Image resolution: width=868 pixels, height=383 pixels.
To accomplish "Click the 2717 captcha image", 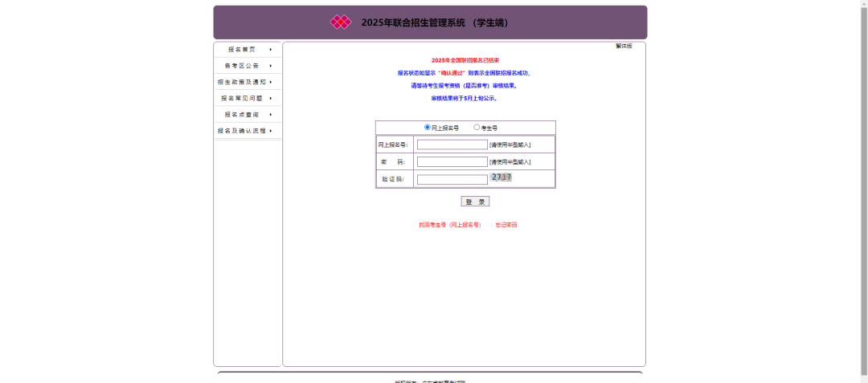I will [502, 177].
